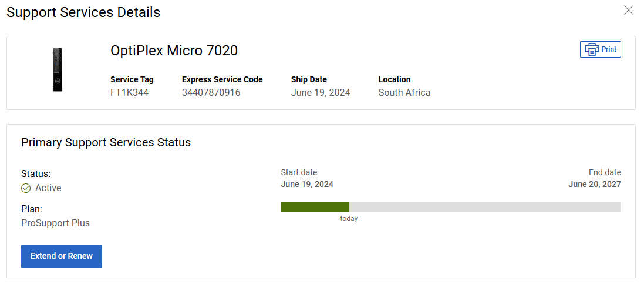
Task: Select the service tag FT1K344
Action: pyautogui.click(x=129, y=92)
